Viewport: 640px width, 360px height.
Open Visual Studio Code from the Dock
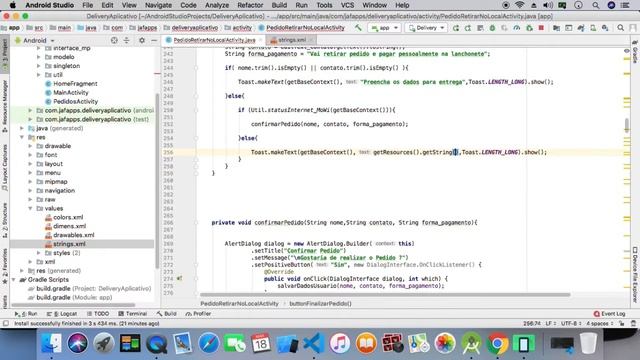coord(313,343)
